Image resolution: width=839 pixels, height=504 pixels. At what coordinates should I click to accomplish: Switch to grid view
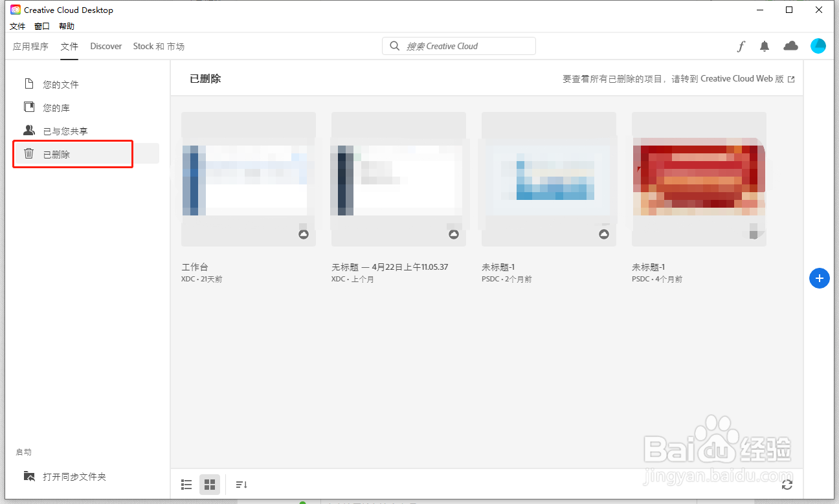tap(209, 484)
